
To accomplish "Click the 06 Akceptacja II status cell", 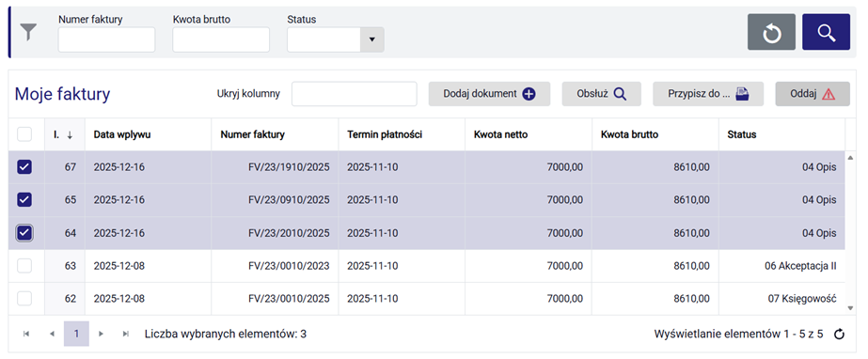I will click(781, 266).
